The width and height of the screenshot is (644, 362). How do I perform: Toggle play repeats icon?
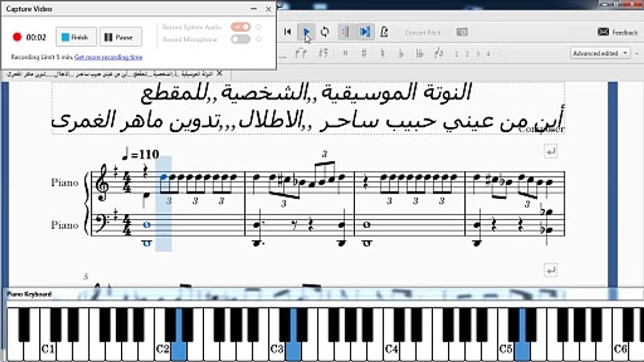point(346,32)
